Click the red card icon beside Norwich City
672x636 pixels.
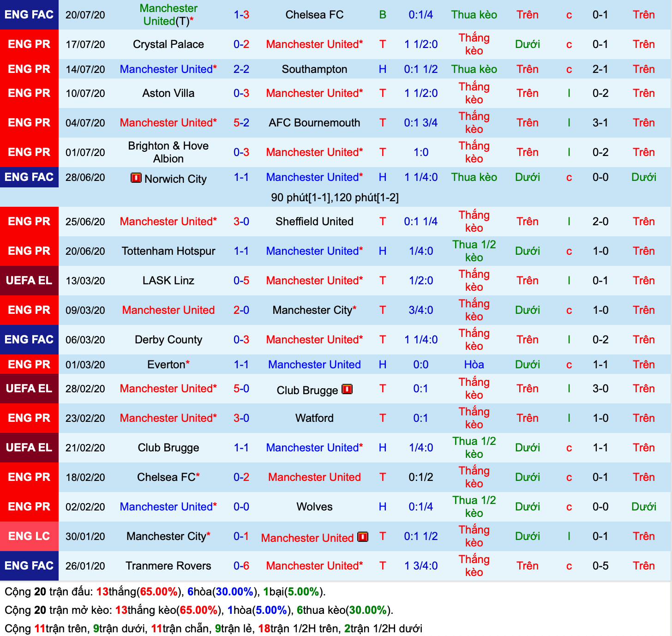[136, 178]
